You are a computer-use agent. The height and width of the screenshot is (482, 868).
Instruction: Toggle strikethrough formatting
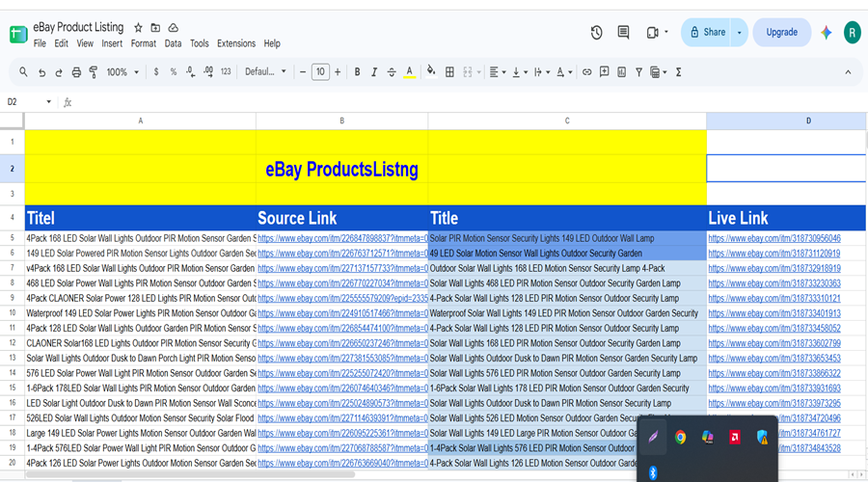(x=392, y=72)
